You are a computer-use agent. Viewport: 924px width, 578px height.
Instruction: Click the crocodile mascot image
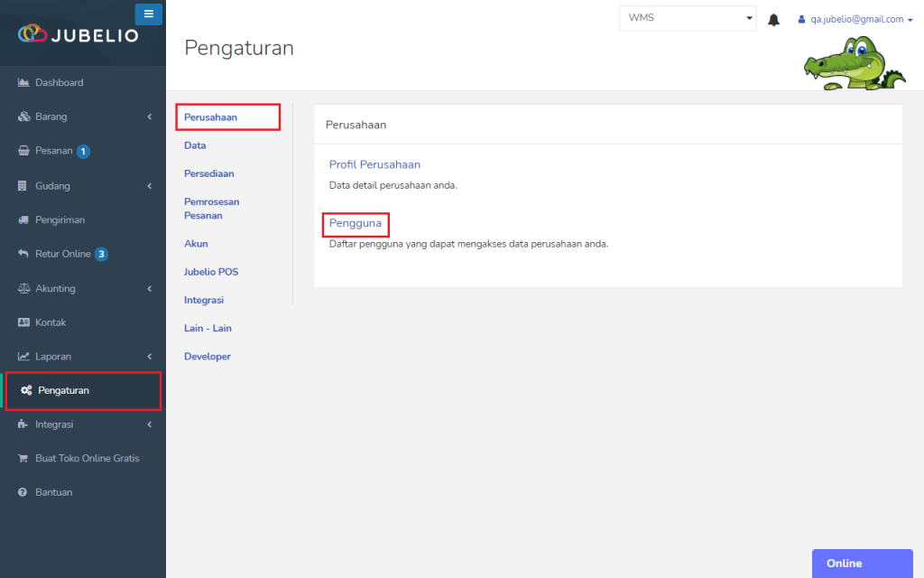[855, 63]
